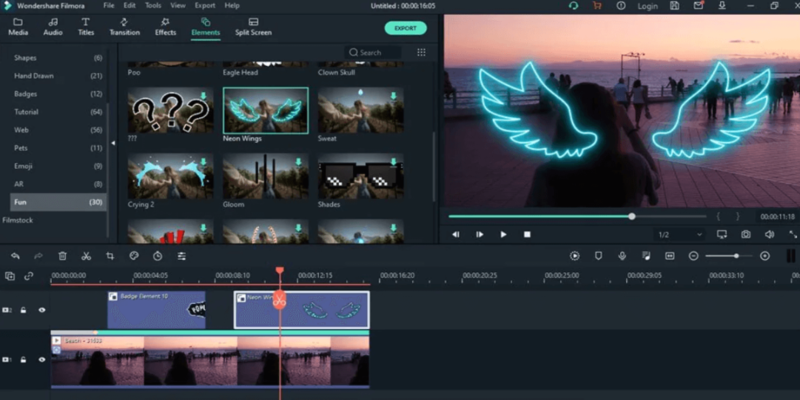Image resolution: width=800 pixels, height=400 pixels.
Task: Open the Filmstock section
Action: [17, 220]
